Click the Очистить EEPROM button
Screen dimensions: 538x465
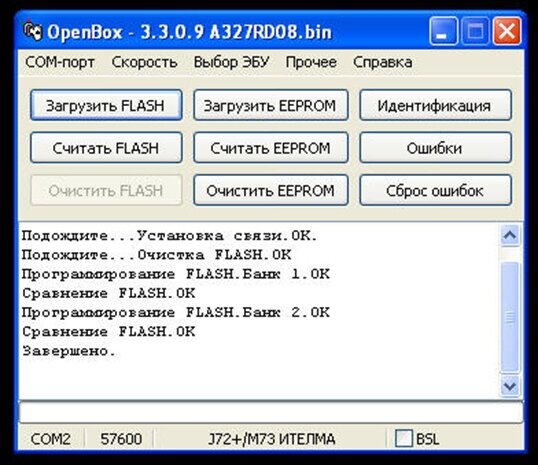(x=271, y=190)
